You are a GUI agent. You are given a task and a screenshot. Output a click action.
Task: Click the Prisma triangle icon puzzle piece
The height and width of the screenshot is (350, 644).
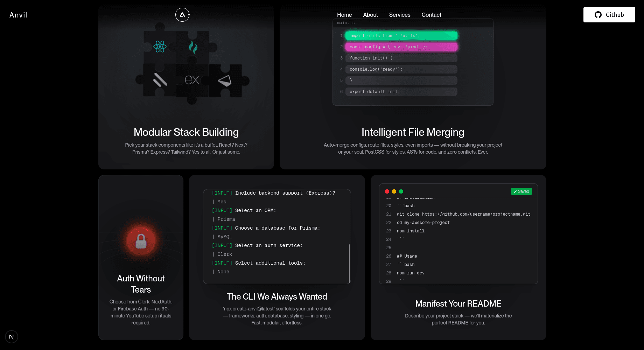(225, 80)
